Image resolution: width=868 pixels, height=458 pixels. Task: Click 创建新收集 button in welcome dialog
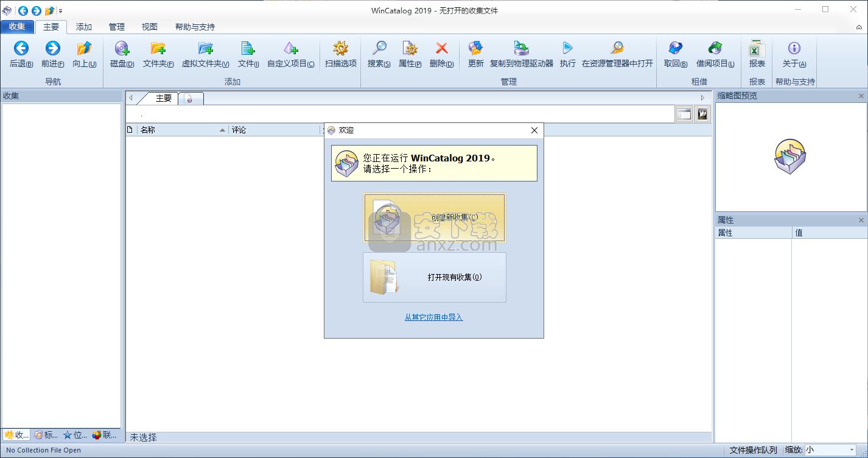(434, 218)
